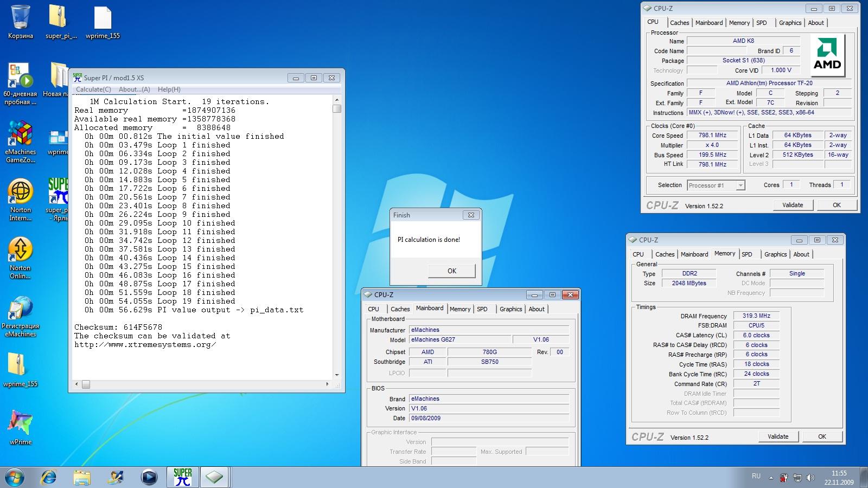
Task: Launch Windows Media Player from taskbar
Action: coord(149,477)
